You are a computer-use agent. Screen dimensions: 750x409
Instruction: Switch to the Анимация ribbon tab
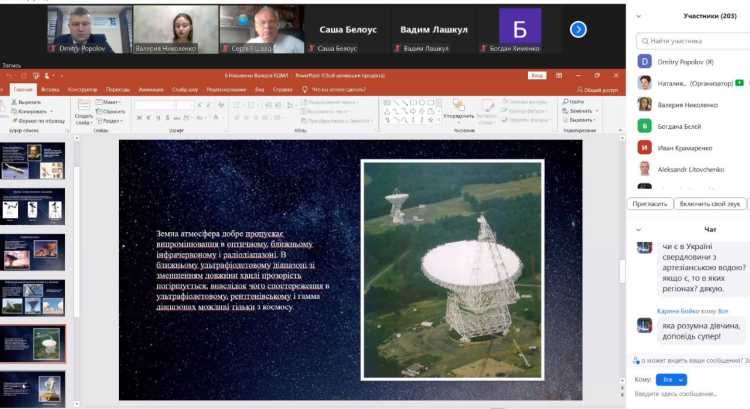[151, 90]
